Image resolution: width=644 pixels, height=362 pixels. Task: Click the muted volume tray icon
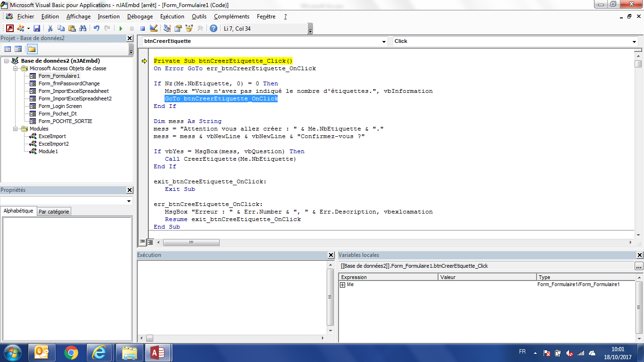(570, 353)
